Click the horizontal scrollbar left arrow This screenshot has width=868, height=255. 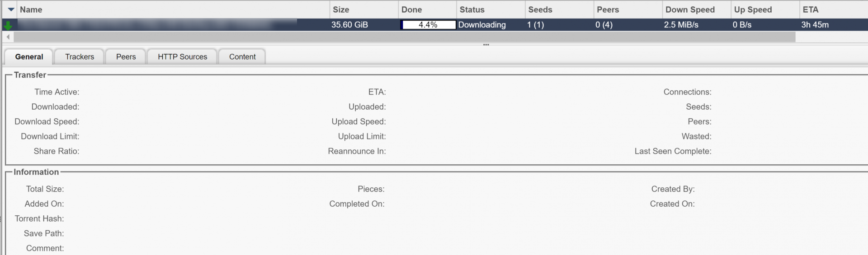pyautogui.click(x=8, y=37)
